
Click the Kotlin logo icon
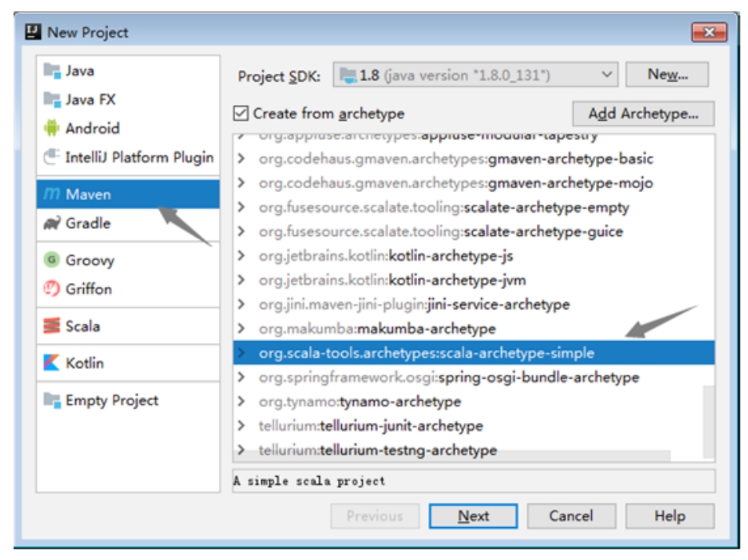coord(52,363)
